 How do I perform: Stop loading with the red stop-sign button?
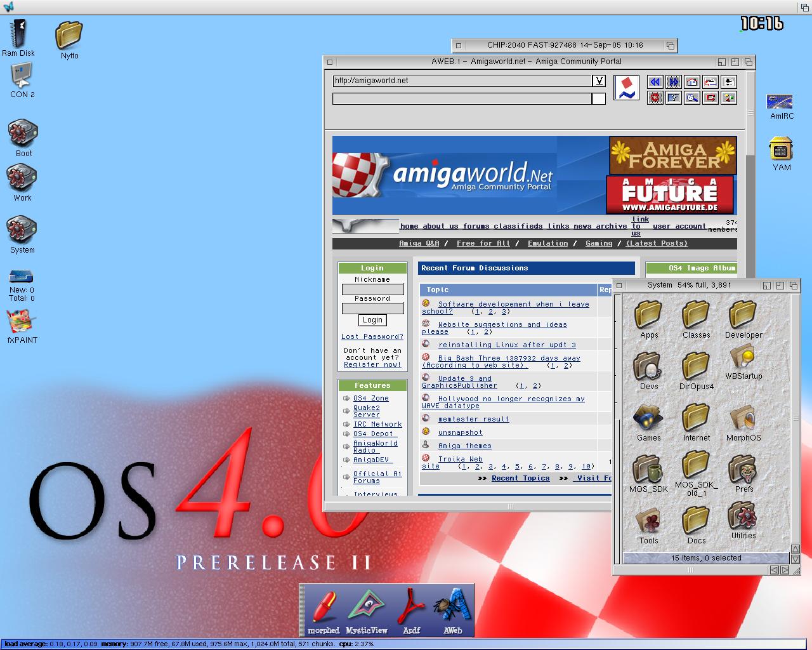[655, 98]
